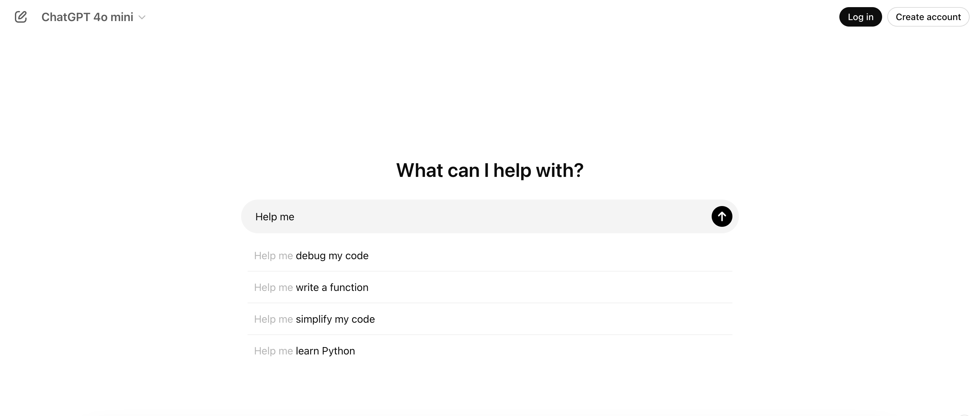Click the gray "Help me" prefix before "write a function"
The height and width of the screenshot is (416, 980).
click(273, 287)
